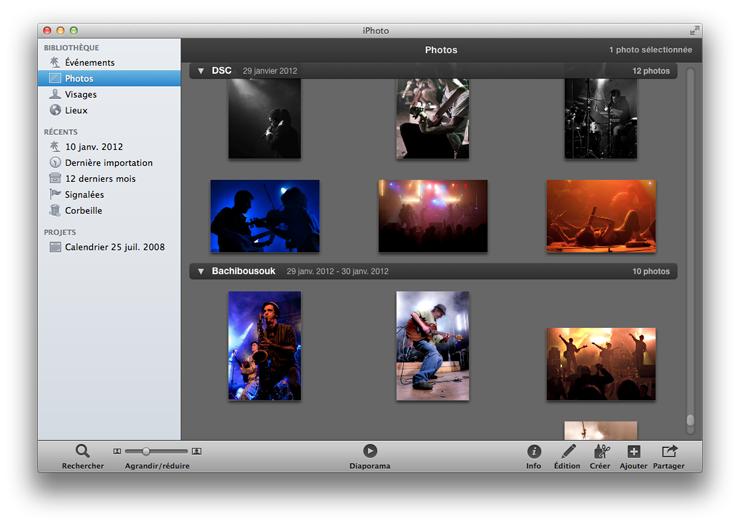This screenshot has width=740, height=525.
Task: Collapse the DSC event group
Action: tap(201, 71)
